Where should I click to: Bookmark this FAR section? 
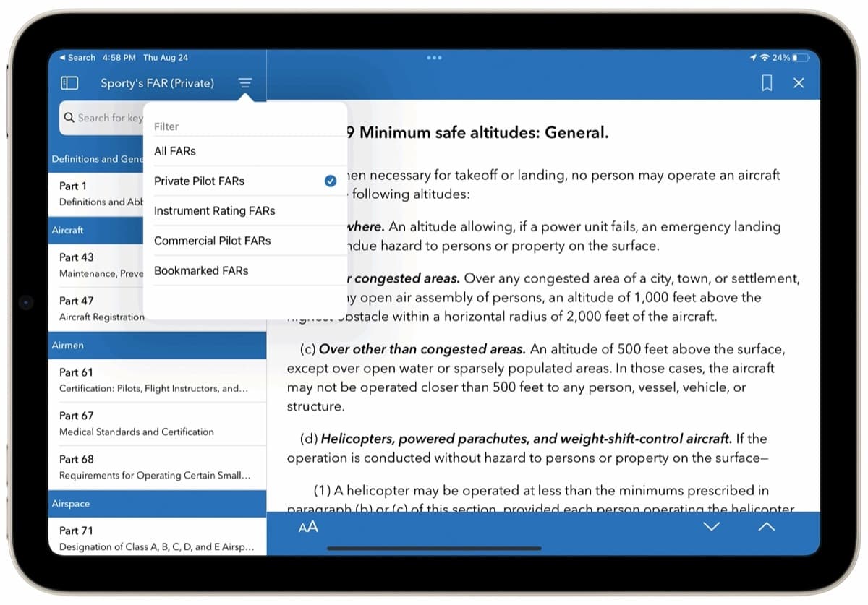pyautogui.click(x=767, y=83)
